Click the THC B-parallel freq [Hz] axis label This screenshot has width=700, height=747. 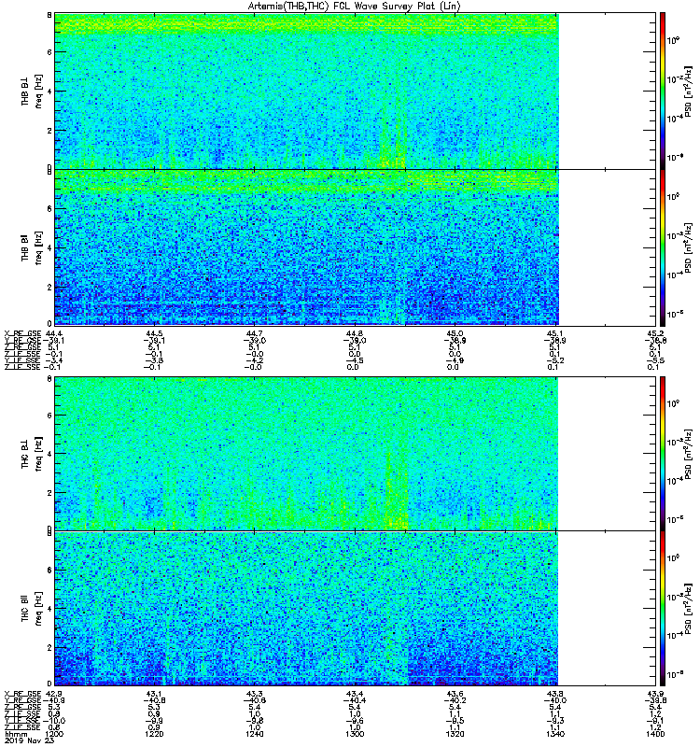pos(38,609)
